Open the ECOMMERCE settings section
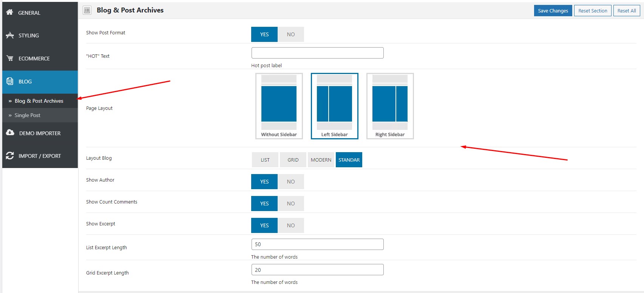Viewport: 644px width, 293px height. pyautogui.click(x=40, y=59)
